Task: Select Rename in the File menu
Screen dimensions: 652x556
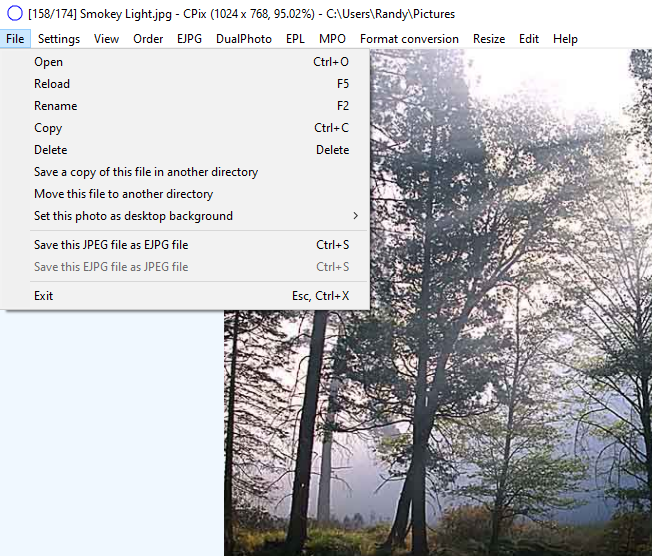Action: coord(185,106)
